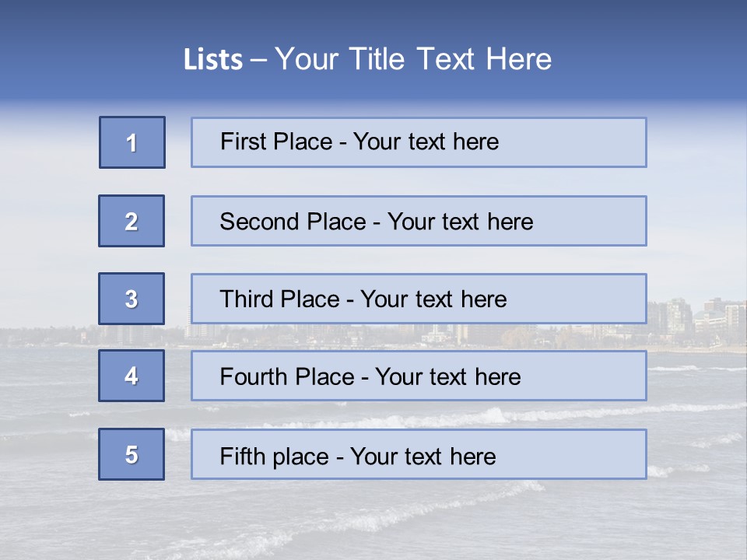Image resolution: width=747 pixels, height=560 pixels.
Task: Click the city skyline in background
Action: tap(696, 318)
